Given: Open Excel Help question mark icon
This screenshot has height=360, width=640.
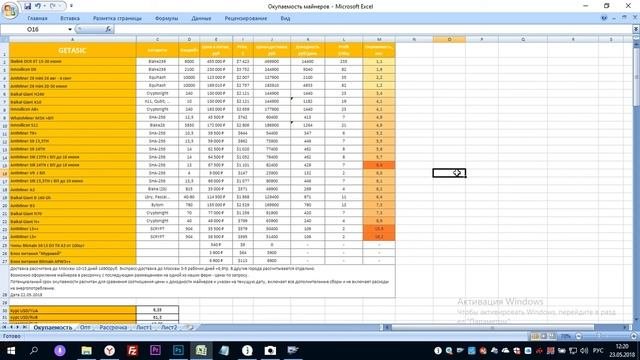Looking at the screenshot, I should 604,18.
